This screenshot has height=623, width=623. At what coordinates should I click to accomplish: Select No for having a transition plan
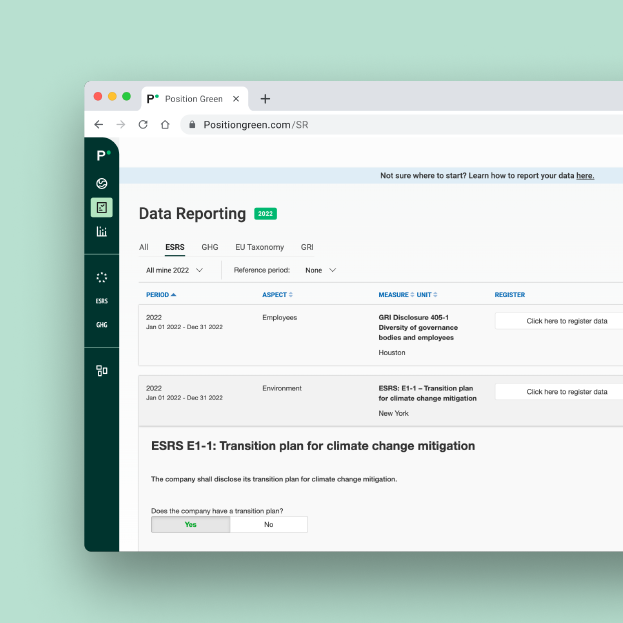268,524
